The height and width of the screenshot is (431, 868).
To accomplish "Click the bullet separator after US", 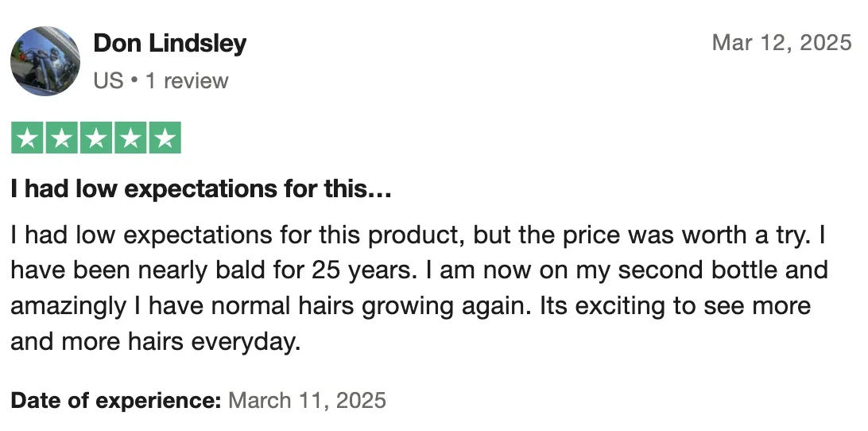I will [134, 81].
